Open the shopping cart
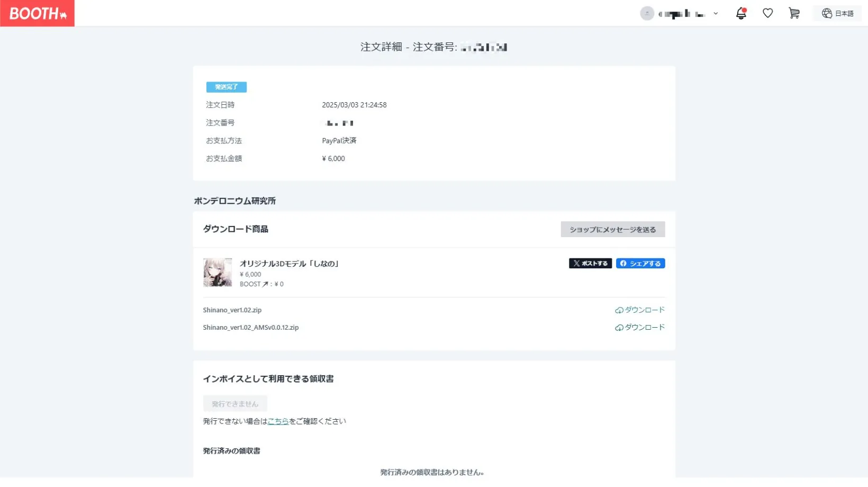 794,14
